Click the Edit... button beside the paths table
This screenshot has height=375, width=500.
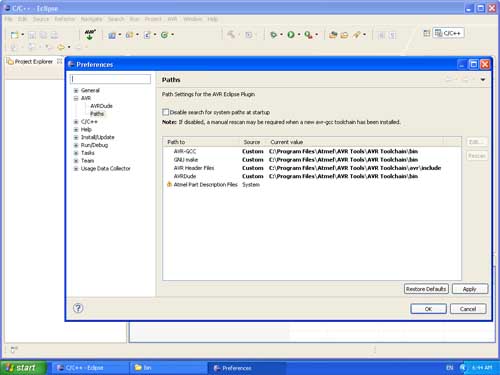pos(477,142)
